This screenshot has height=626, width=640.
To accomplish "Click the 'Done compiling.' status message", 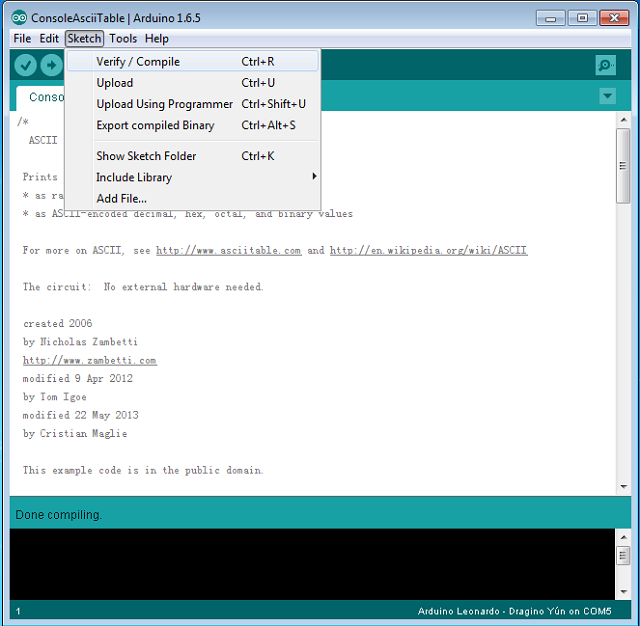I will (59, 515).
